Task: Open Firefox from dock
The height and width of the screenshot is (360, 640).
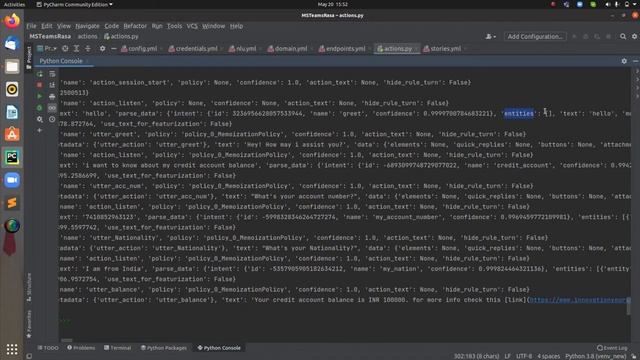Action: click(x=12, y=21)
